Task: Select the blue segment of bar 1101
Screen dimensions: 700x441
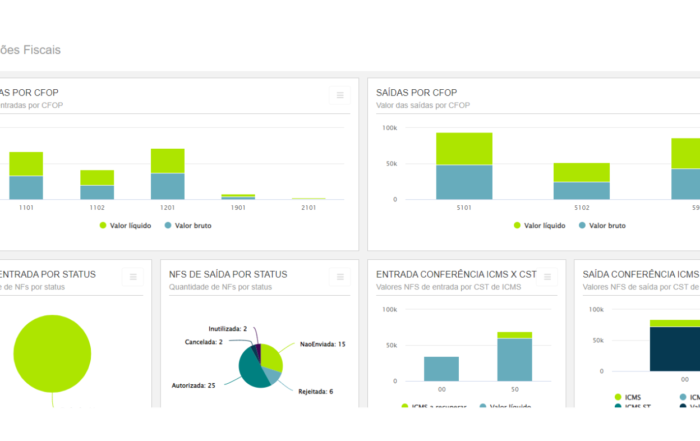Action: [x=26, y=187]
